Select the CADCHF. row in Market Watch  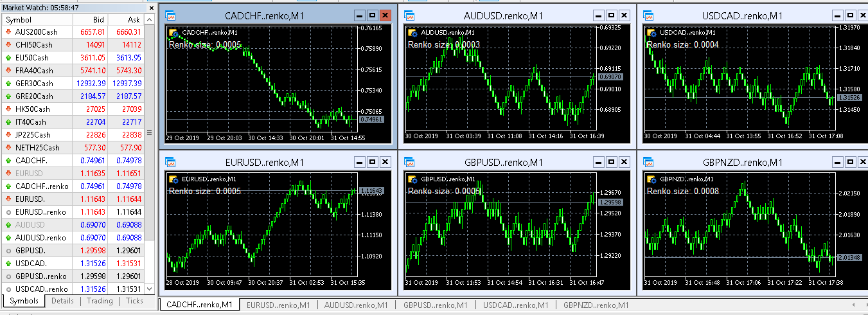pyautogui.click(x=73, y=161)
